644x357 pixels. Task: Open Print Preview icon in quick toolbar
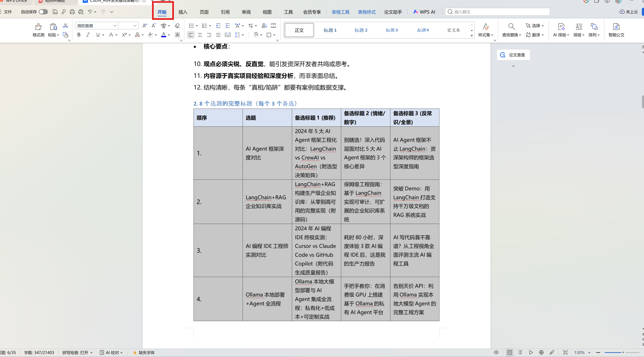click(x=81, y=12)
